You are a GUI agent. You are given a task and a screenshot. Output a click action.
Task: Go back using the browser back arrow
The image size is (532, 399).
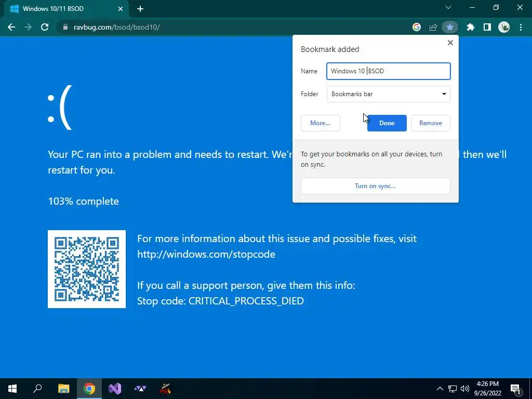click(x=11, y=27)
